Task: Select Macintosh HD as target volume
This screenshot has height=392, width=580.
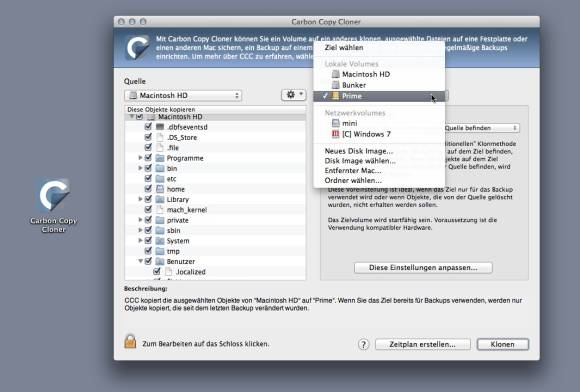Action: click(379, 74)
